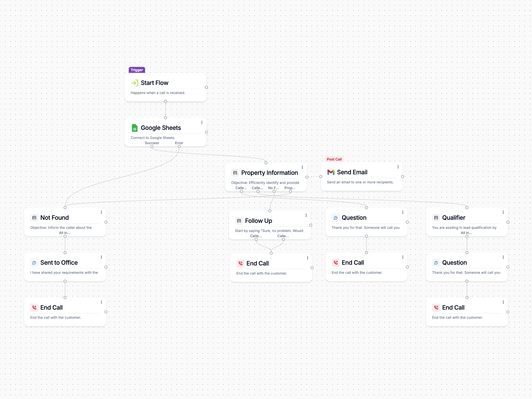Viewport: 532px width, 399px height.
Task: Open the Google Sheets node options menu
Action: pos(202,122)
